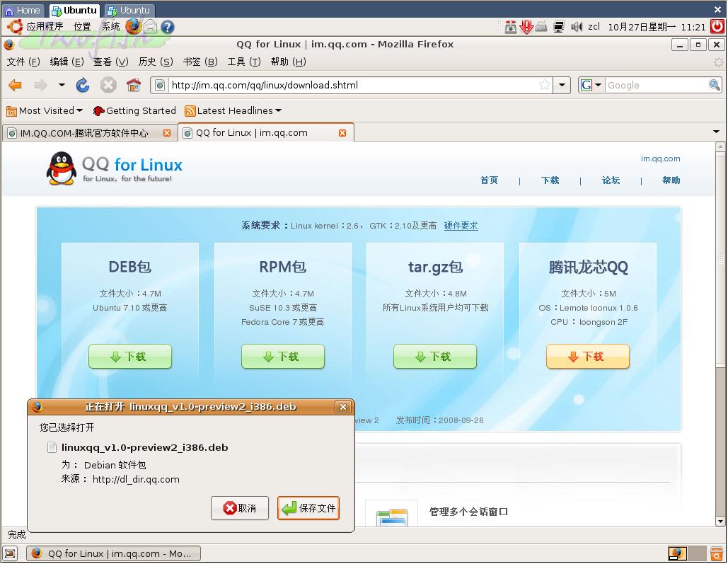Open the 编辑 (E) menu
728x564 pixels.
pyautogui.click(x=67, y=62)
